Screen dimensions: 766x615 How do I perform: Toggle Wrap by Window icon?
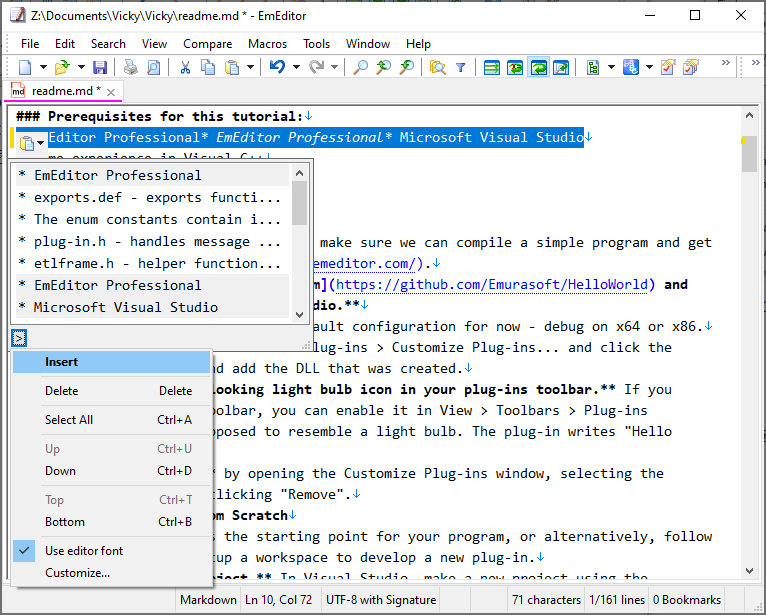pyautogui.click(x=538, y=67)
